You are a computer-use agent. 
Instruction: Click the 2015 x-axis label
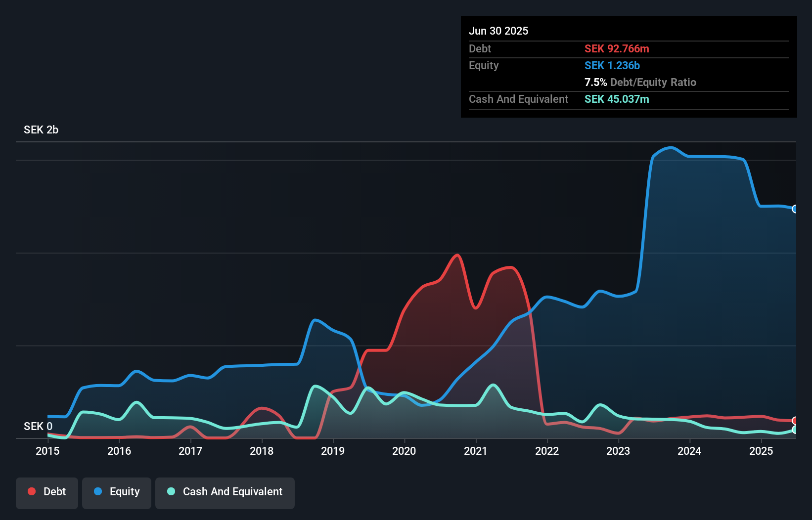point(47,451)
